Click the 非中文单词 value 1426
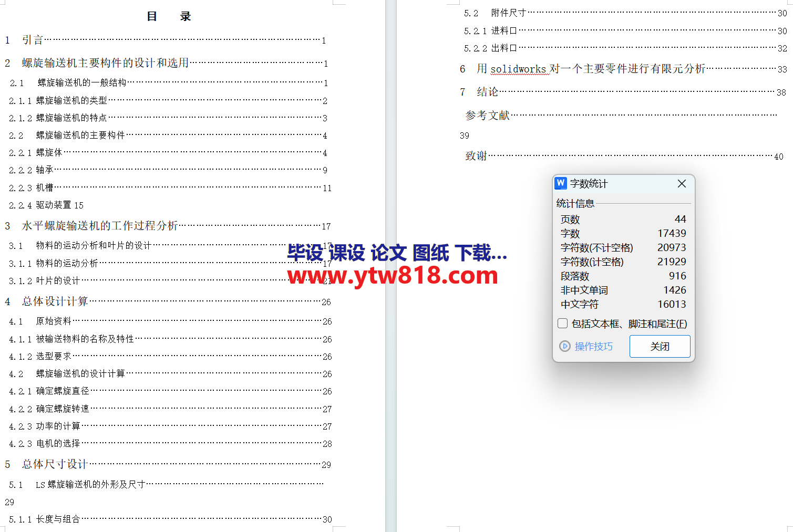Image resolution: width=793 pixels, height=532 pixels. pyautogui.click(x=675, y=290)
